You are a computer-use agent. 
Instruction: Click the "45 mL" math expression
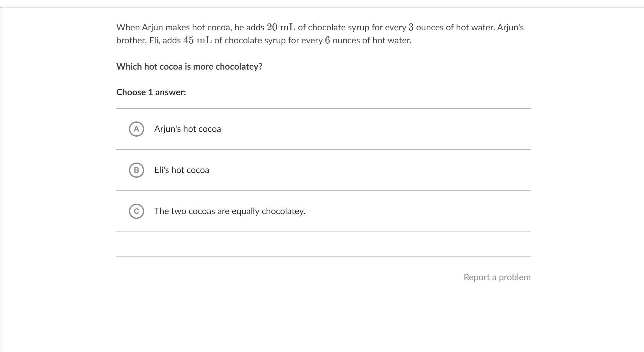click(x=197, y=40)
